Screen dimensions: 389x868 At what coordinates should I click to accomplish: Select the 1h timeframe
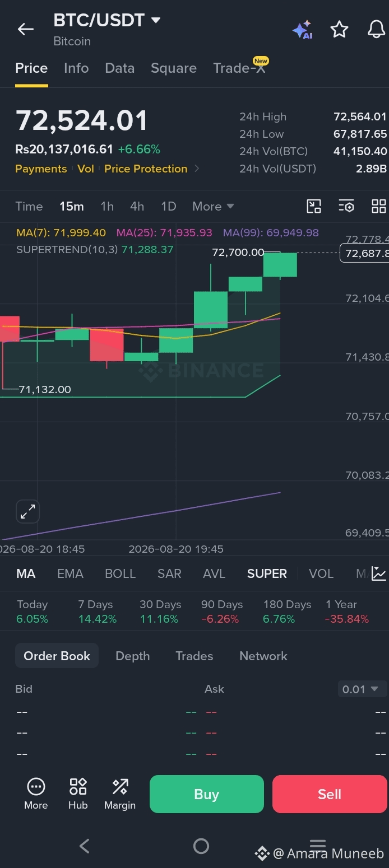[107, 206]
